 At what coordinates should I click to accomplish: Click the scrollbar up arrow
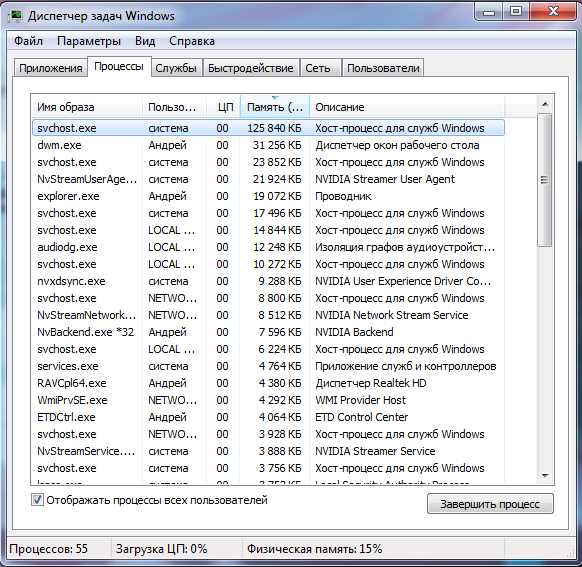(x=545, y=104)
